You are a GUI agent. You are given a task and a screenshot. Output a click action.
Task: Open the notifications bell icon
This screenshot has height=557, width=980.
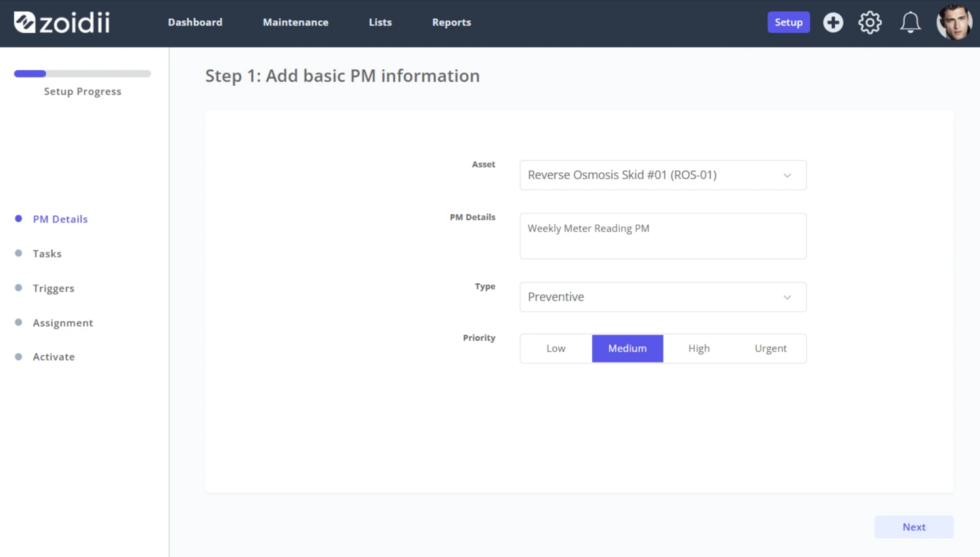pyautogui.click(x=910, y=22)
